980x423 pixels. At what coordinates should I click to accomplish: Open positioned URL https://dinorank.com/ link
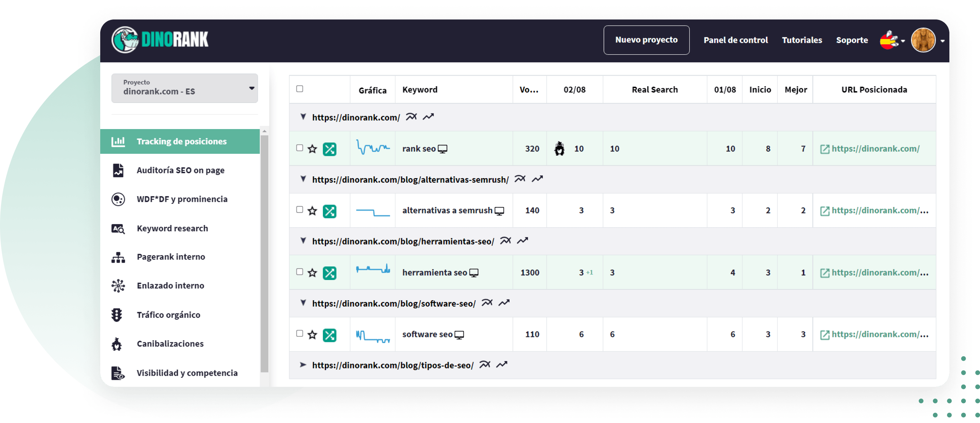coord(875,149)
